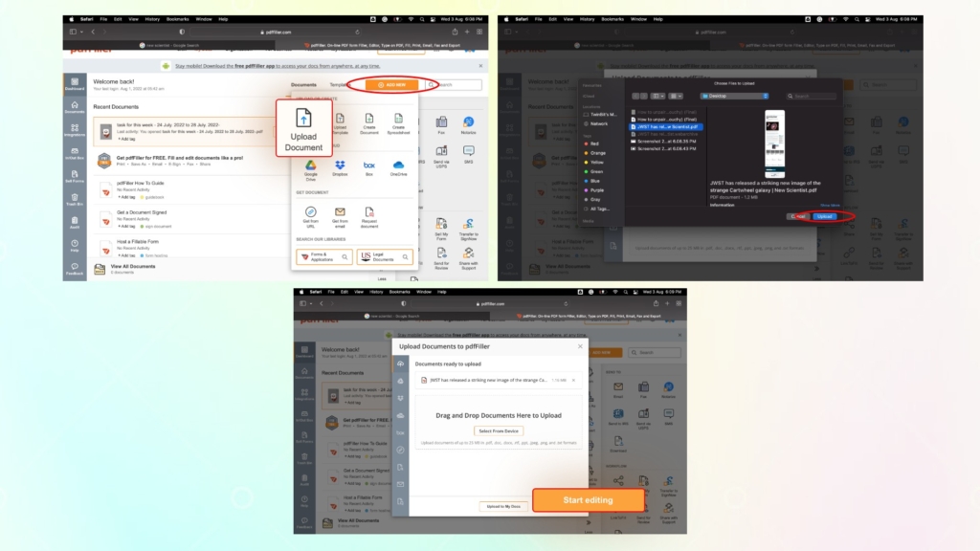Click the blue Upload button in file chooser
Screen dimensions: 980x551
pyautogui.click(x=825, y=216)
